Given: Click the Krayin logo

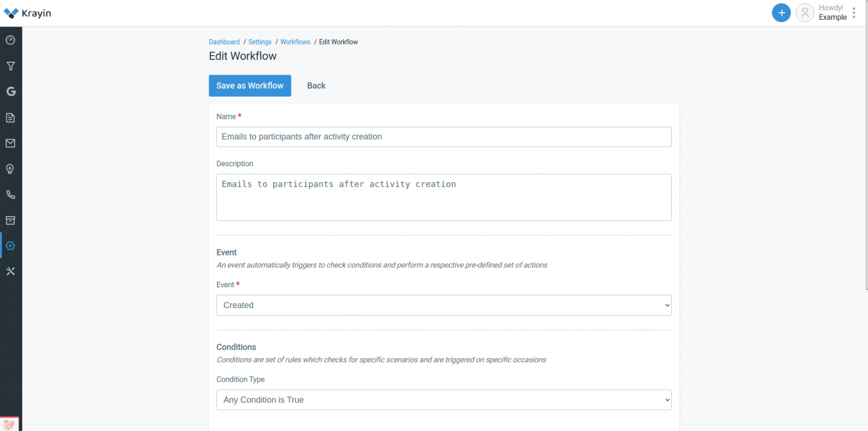Looking at the screenshot, I should [x=27, y=12].
